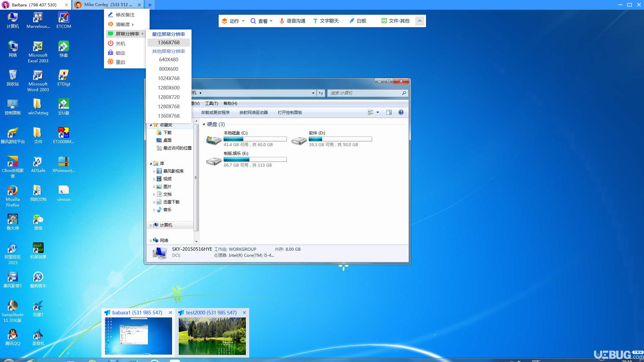This screenshot has width=644, height=362.
Task: Open the 快盘 desktop shortcut
Action: (x=64, y=49)
